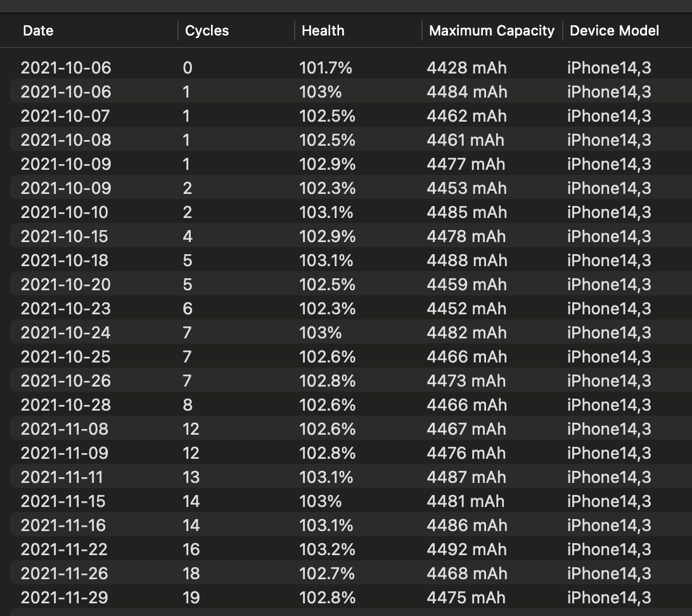Click date cell 2021-10-25
The width and height of the screenshot is (692, 616).
pos(66,357)
